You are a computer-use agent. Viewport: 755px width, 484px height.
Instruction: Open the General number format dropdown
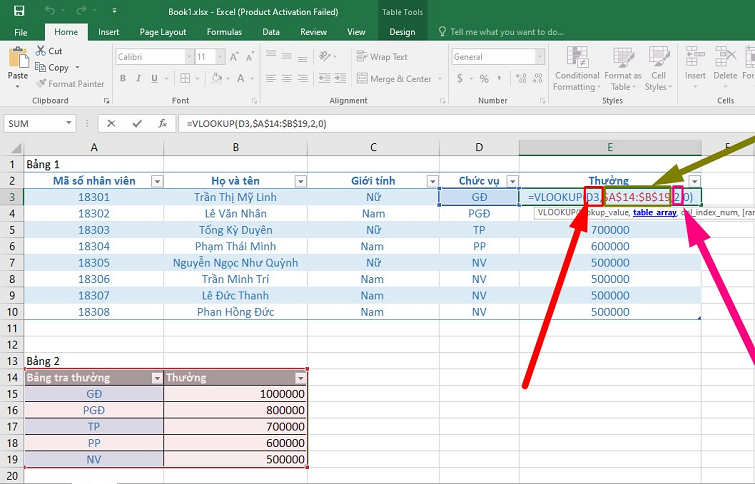(540, 57)
